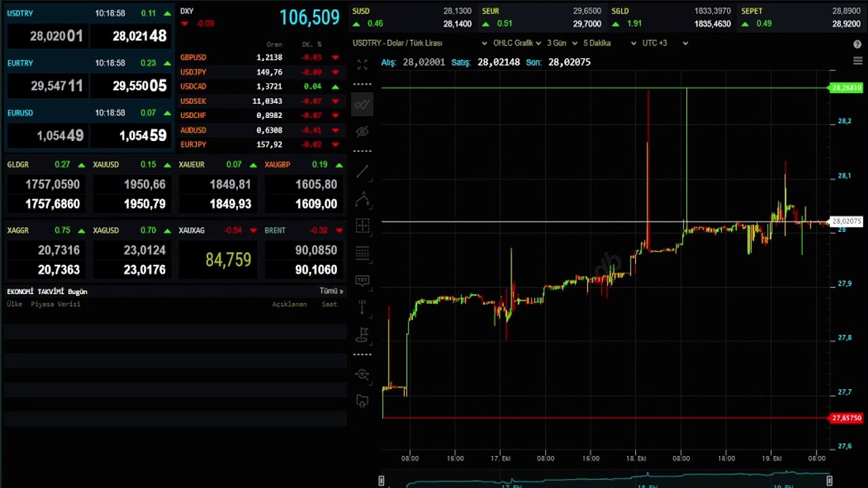Click the SEPET ticker at the top

(x=802, y=17)
